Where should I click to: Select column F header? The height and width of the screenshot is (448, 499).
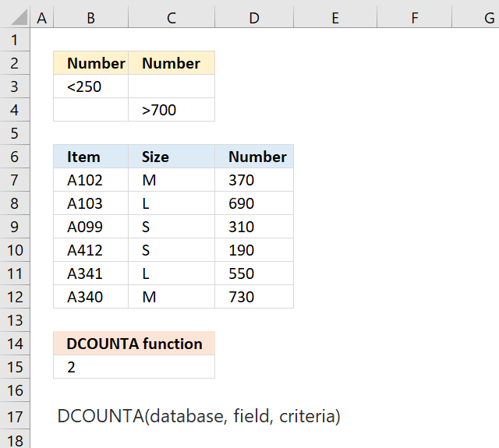click(x=414, y=18)
